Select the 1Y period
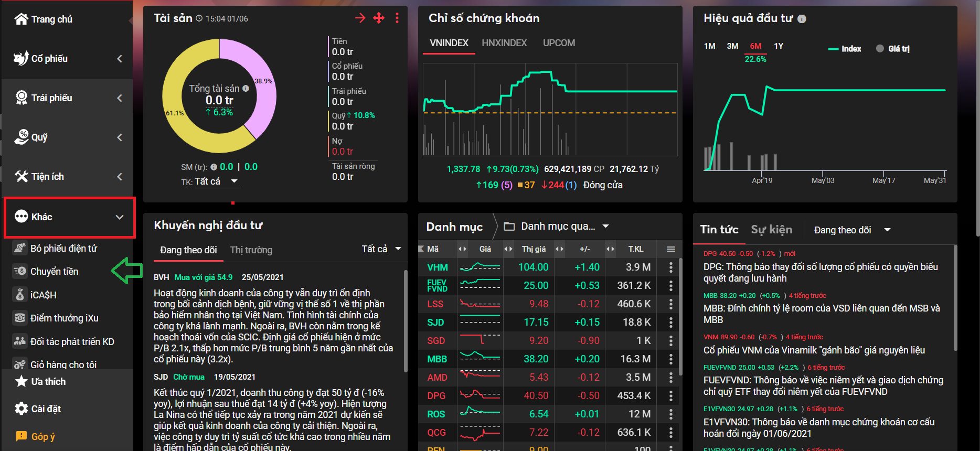Image resolution: width=980 pixels, height=451 pixels. click(779, 46)
